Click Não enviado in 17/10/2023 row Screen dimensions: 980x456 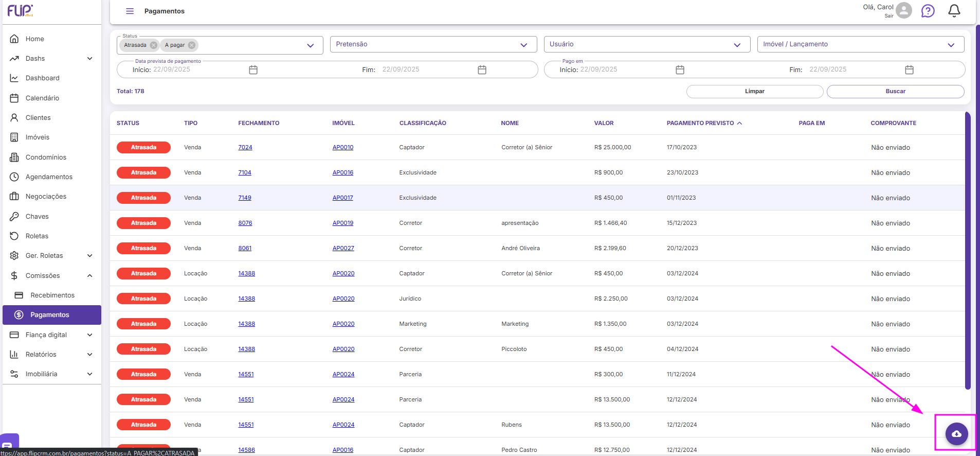point(890,148)
